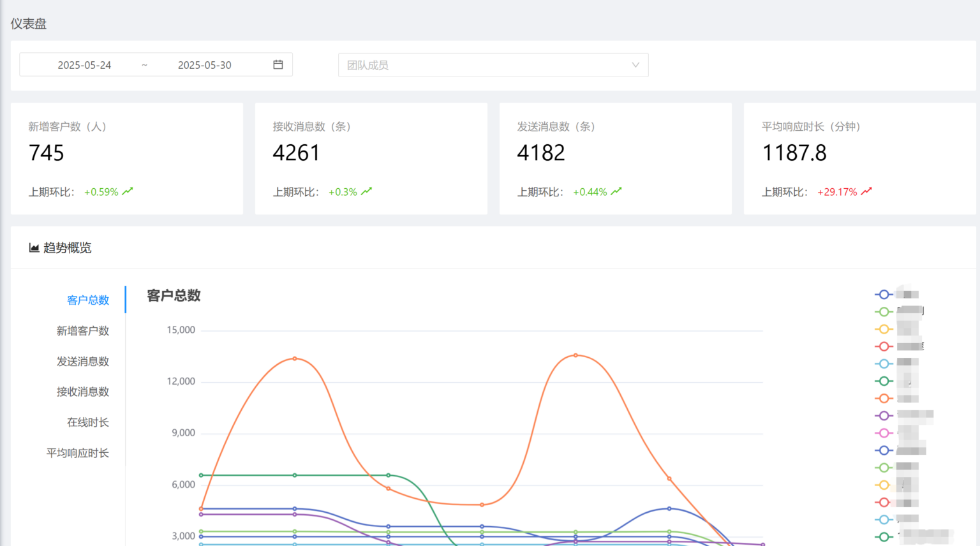Click red trend arrow in 平均响应时长 card
Viewport: 980px width, 546px height.
pyautogui.click(x=866, y=191)
